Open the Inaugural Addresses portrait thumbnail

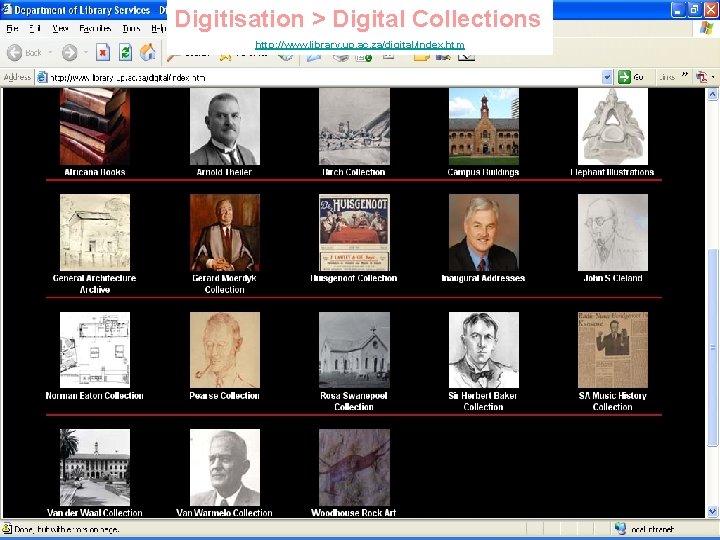pos(484,232)
